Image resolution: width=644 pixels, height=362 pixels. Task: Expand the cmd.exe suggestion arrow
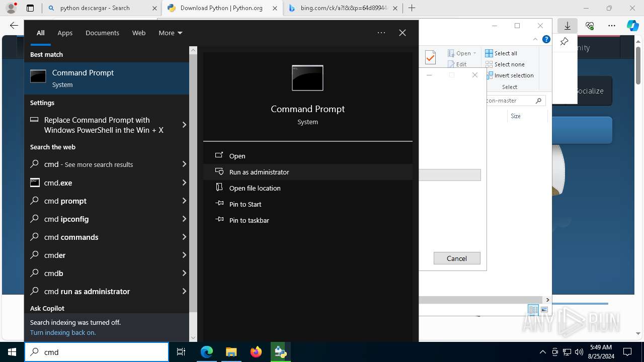pyautogui.click(x=184, y=183)
